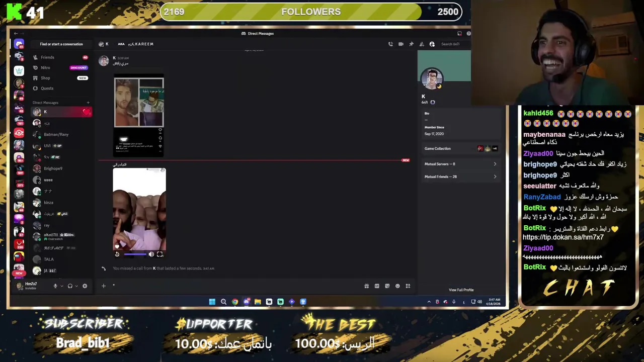Viewport: 644px width, 362px height.
Task: Deafen audio with headphone icon
Action: (x=70, y=286)
